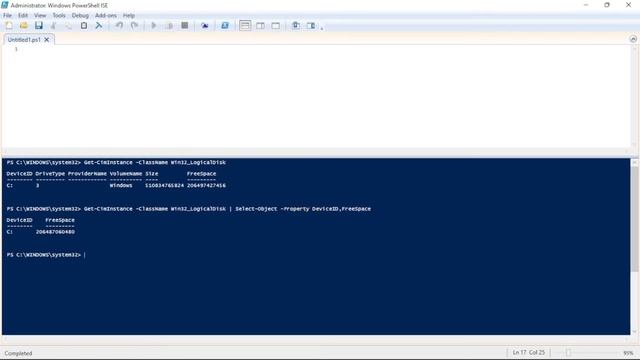This screenshot has width=640, height=360.
Task: Launch PowerShell.exe with the blue icon
Action: (x=224, y=26)
